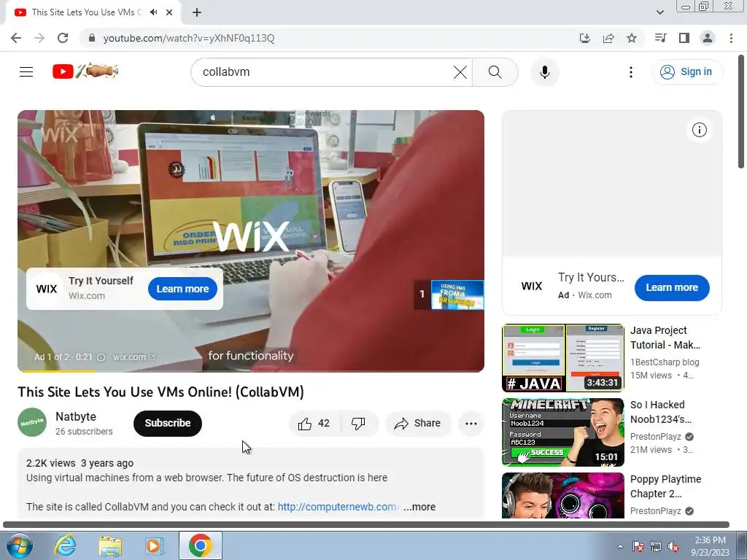Expand the description with ...more
The image size is (747, 560).
419,507
